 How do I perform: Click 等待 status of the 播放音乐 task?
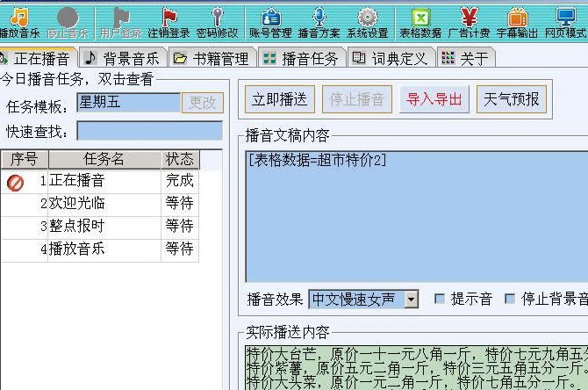click(180, 249)
